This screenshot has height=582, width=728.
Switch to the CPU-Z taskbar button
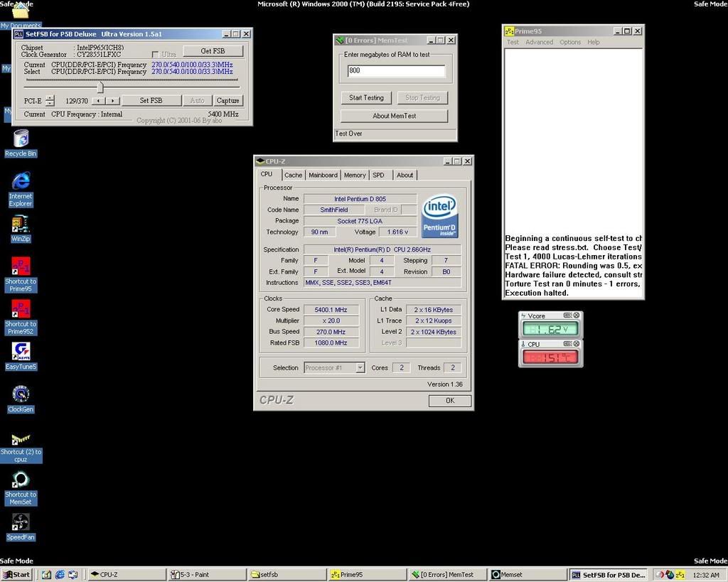pos(127,575)
